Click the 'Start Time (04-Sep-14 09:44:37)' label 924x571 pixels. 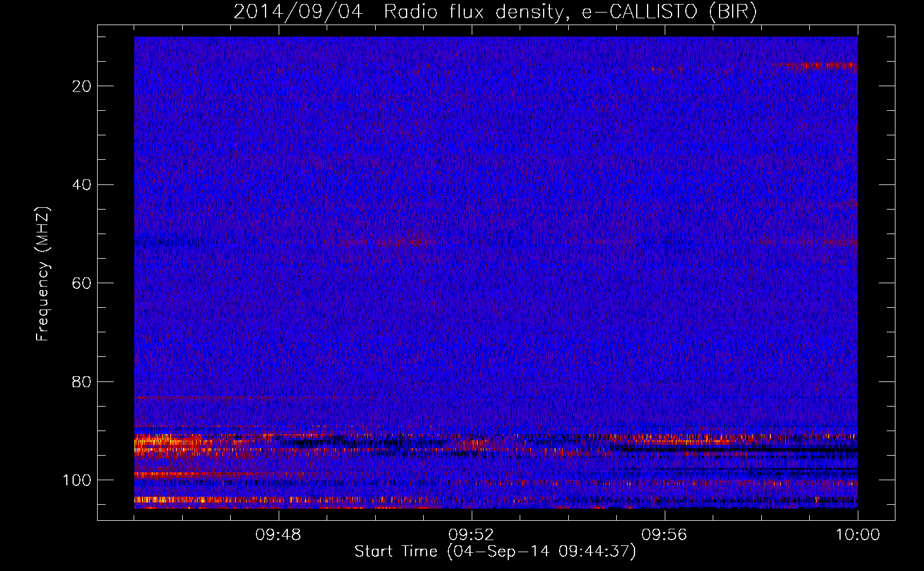click(x=495, y=552)
